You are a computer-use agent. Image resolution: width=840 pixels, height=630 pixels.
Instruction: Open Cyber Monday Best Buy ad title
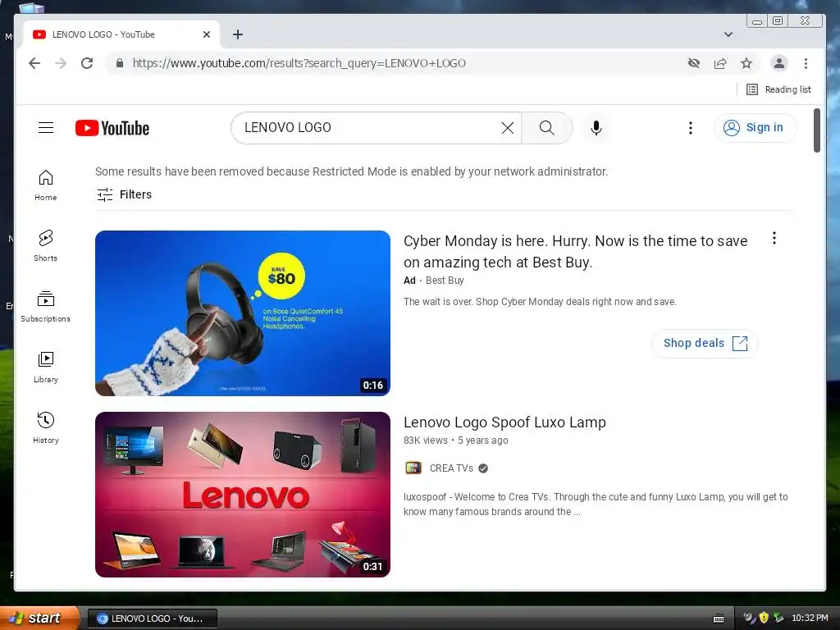click(575, 251)
